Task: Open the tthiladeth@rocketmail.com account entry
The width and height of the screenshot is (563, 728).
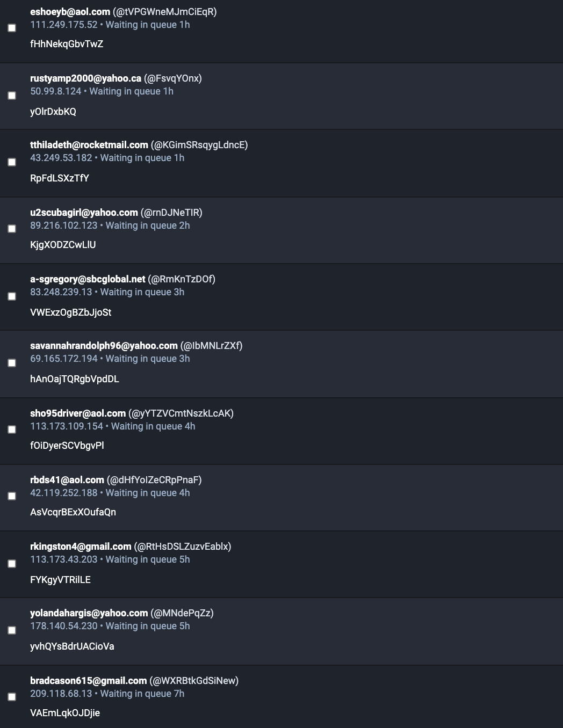Action: 89,145
